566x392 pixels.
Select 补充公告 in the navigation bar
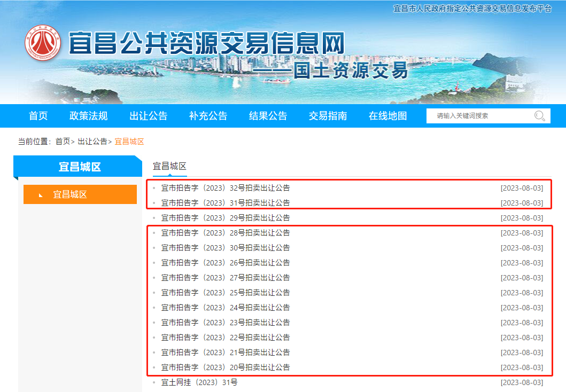[208, 116]
